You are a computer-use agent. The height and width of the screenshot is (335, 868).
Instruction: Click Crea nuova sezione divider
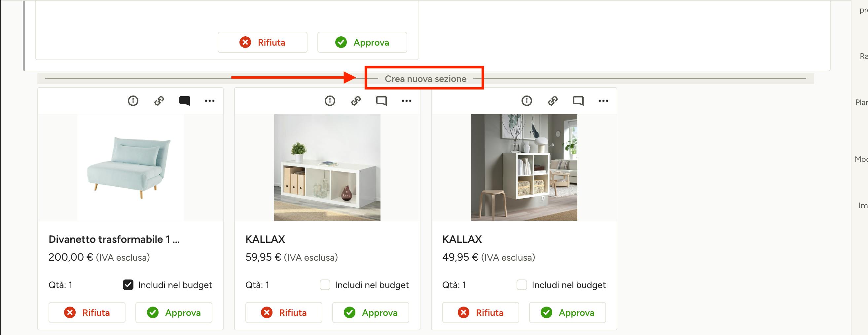coord(425,79)
